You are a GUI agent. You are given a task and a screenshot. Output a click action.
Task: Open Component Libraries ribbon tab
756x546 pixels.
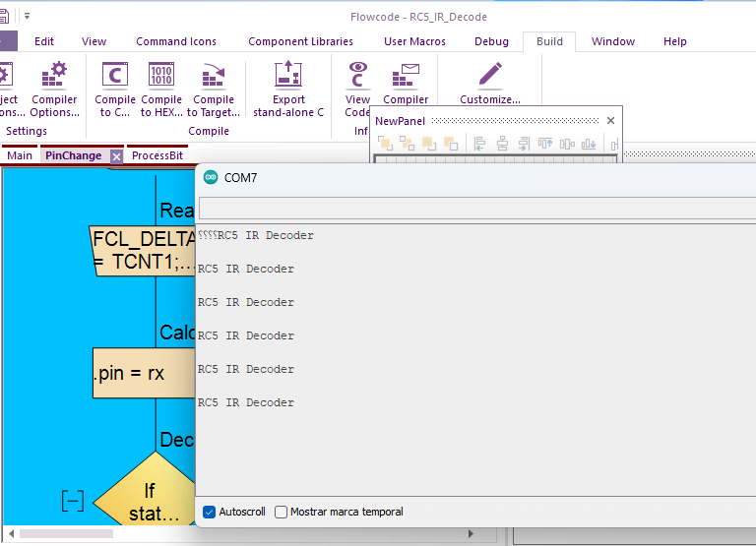pyautogui.click(x=300, y=41)
